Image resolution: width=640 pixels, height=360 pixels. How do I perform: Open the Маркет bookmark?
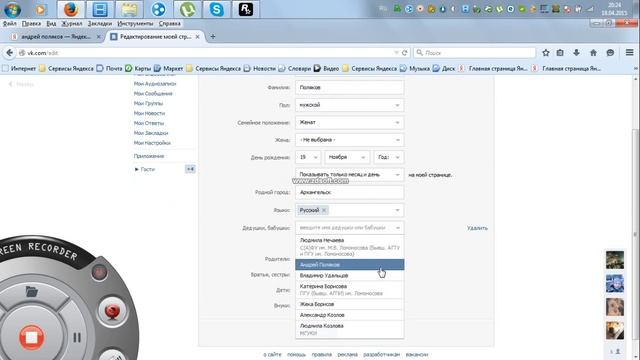tap(169, 69)
